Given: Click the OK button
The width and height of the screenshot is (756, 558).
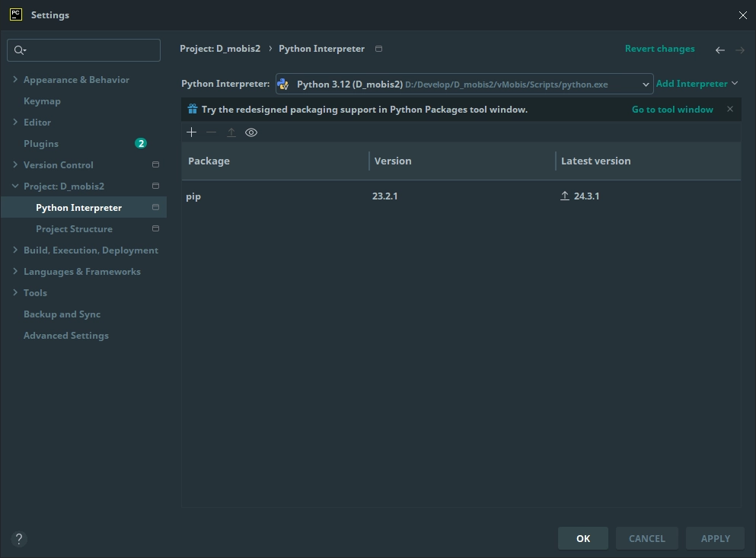Looking at the screenshot, I should [x=583, y=538].
